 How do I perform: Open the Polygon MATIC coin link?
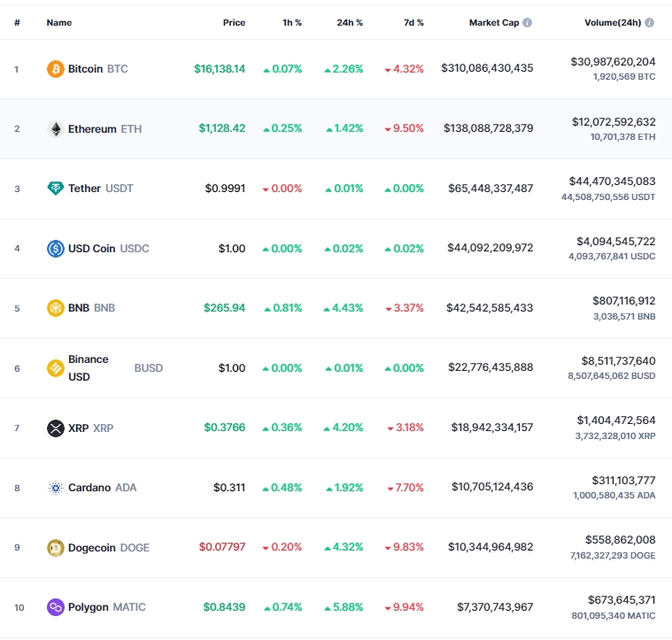click(x=107, y=607)
